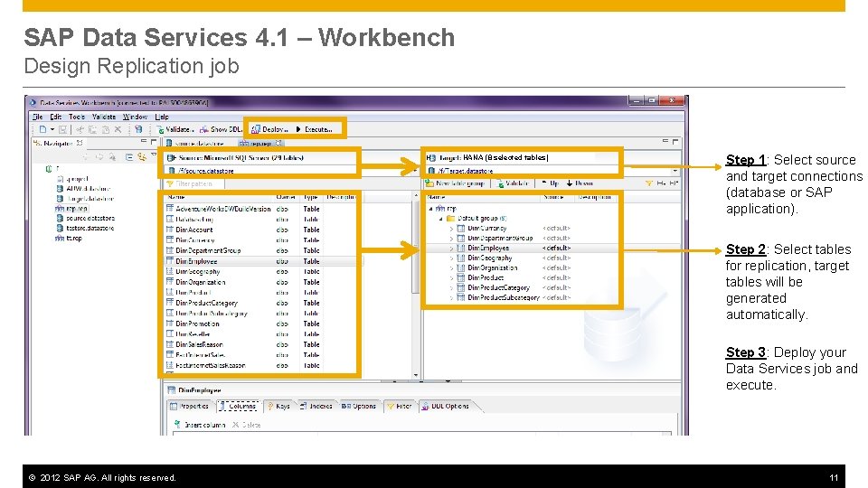Expand DimEmployee in target tree
Image resolution: width=868 pixels, height=488 pixels.
click(451, 249)
